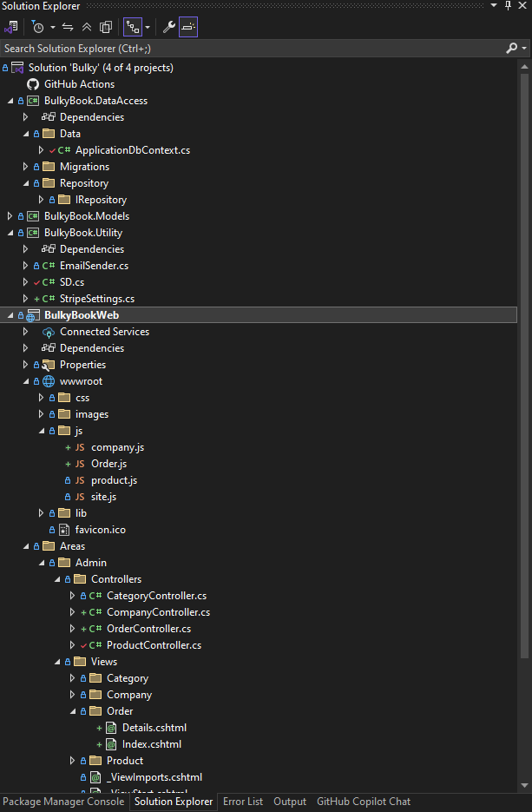Select ProductController.cs file

(x=154, y=645)
